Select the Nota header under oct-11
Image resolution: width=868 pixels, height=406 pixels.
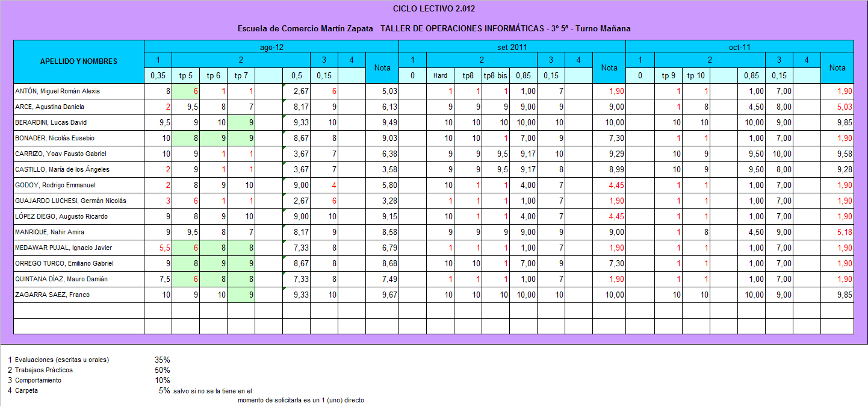click(x=837, y=68)
